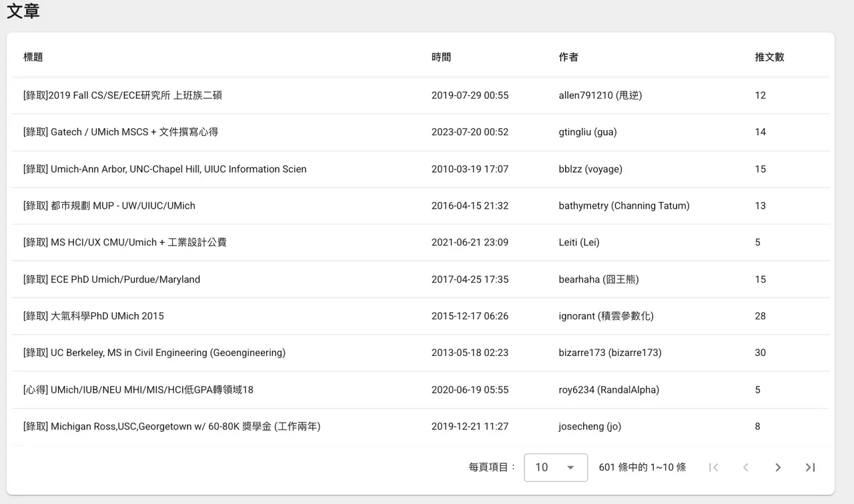The image size is (854, 504).
Task: Select author josecheng (jo)
Action: pyautogui.click(x=590, y=427)
